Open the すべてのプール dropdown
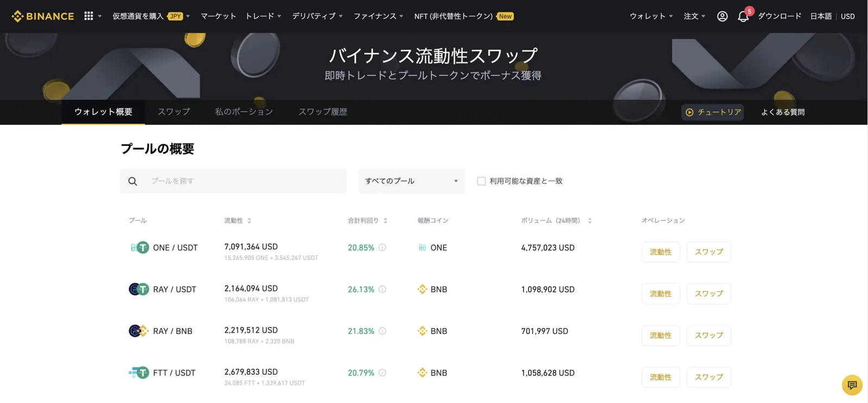The image size is (868, 403). (x=412, y=181)
